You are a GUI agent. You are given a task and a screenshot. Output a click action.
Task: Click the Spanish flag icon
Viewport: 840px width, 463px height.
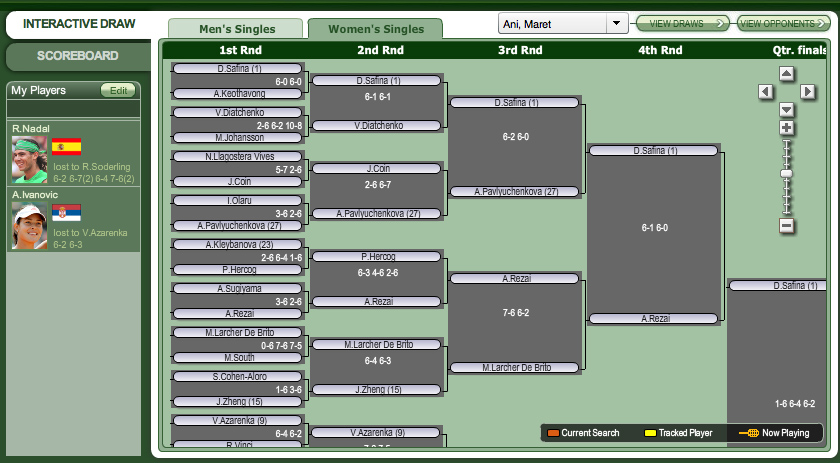(66, 147)
